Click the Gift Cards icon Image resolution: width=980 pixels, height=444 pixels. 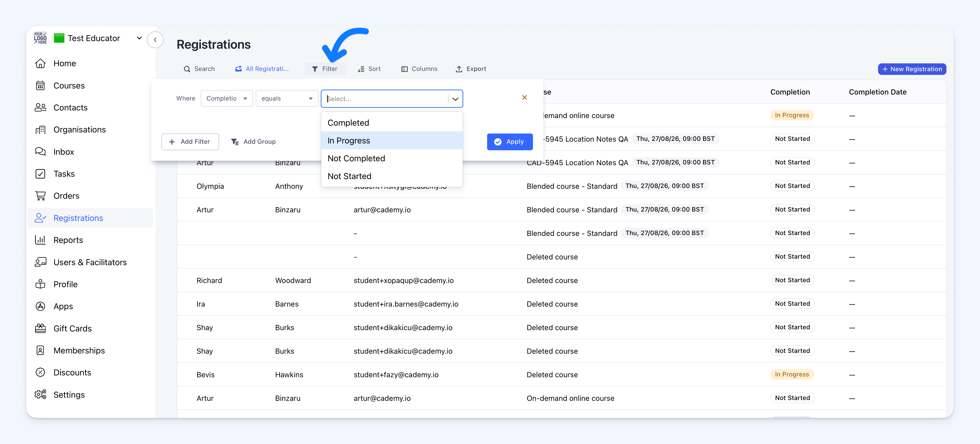40,328
